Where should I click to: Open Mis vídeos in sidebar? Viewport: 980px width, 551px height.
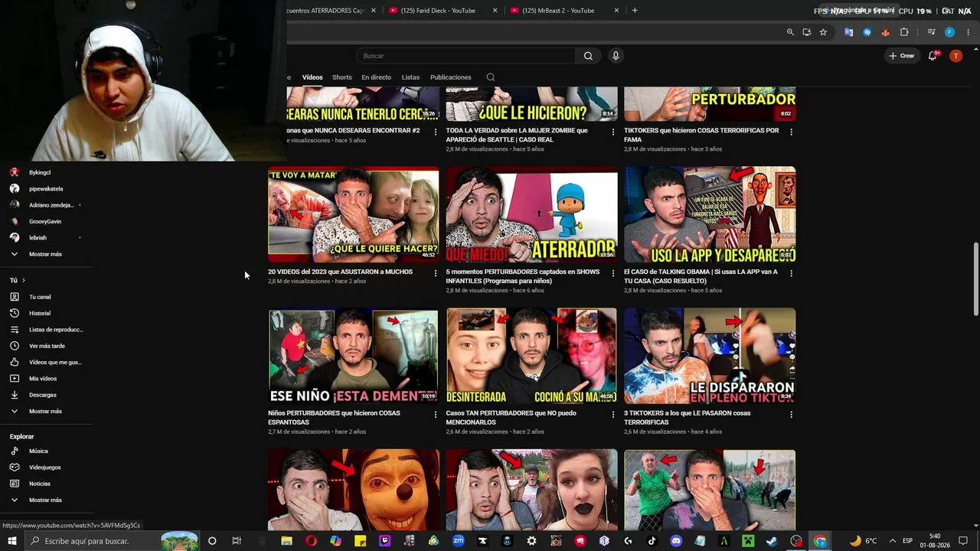pos(43,379)
